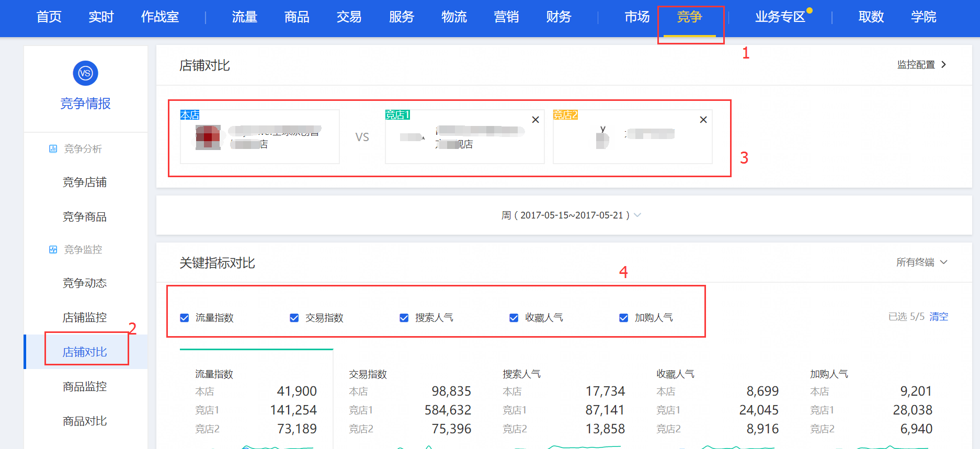Click the 清空 link to clear selections

[x=938, y=317]
